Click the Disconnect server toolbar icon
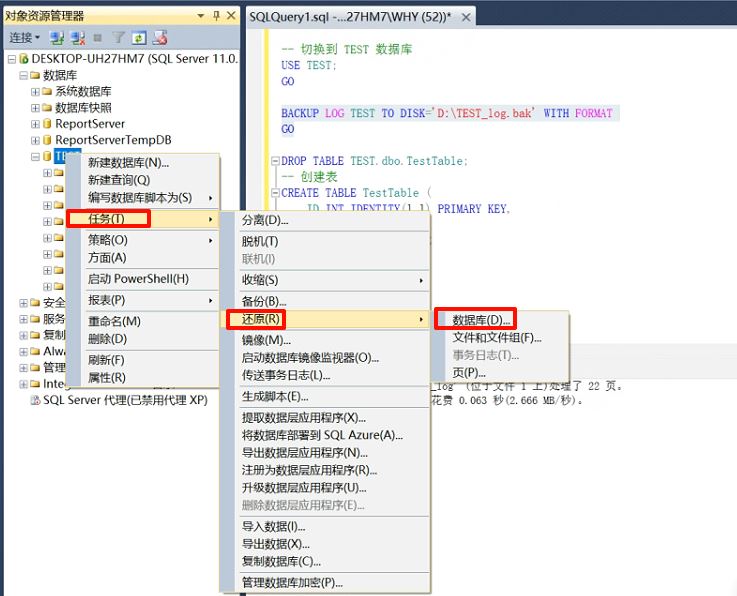737x596 pixels. pos(76,38)
